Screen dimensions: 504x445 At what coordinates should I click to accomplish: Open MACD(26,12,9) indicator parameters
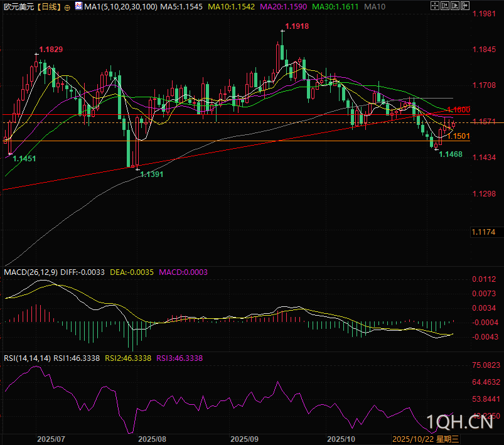coord(30,272)
